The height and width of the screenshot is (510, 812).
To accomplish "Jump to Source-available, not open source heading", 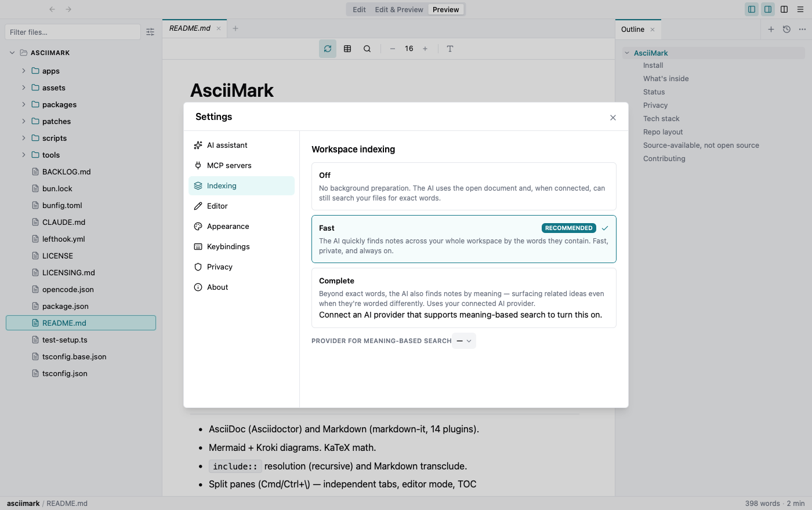I will 701,145.
